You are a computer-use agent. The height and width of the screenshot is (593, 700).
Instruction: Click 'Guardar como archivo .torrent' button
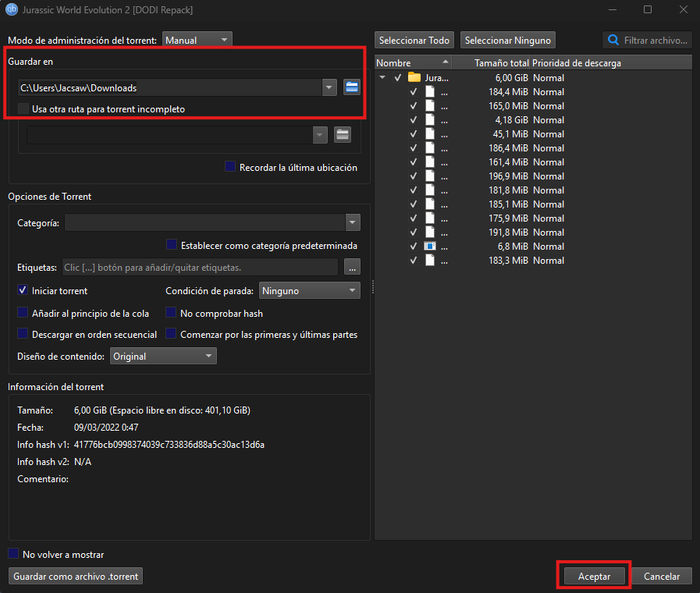pyautogui.click(x=76, y=576)
